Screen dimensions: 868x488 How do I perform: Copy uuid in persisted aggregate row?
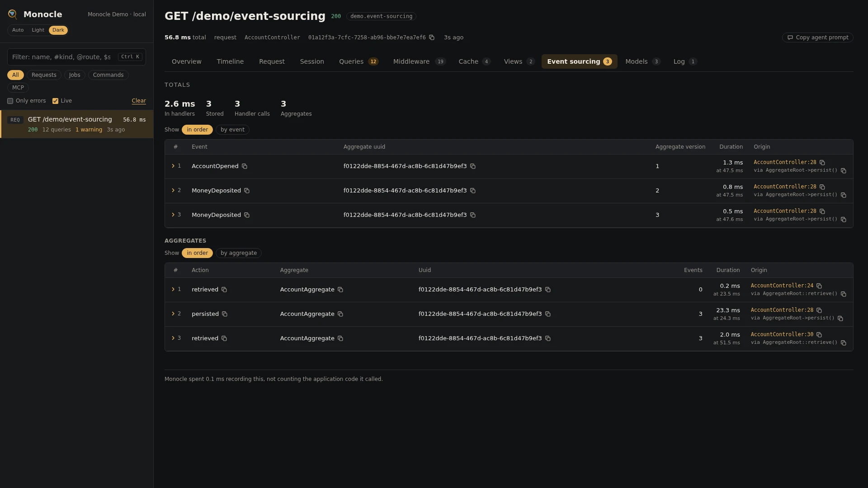tap(548, 314)
